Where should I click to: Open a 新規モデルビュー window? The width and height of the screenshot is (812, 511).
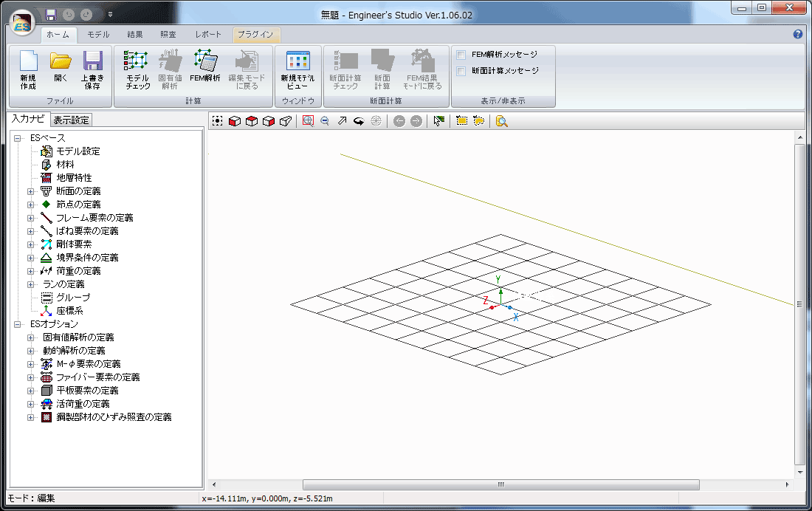(x=297, y=69)
